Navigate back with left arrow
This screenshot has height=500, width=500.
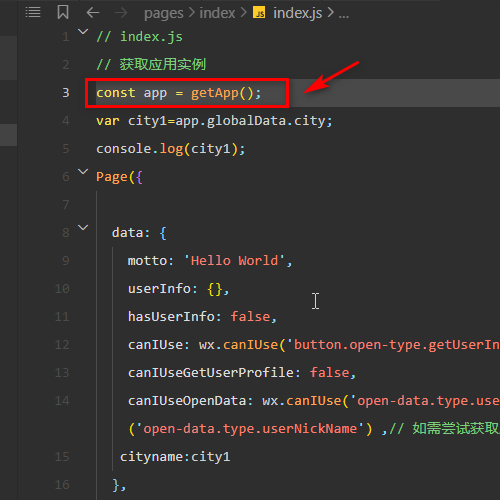point(93,13)
